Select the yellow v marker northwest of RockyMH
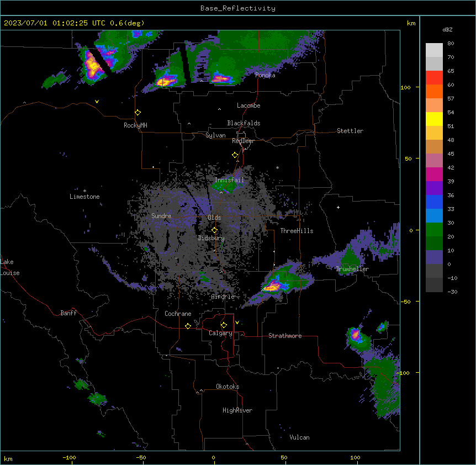Viewport: 476px width, 465px height. (x=97, y=102)
